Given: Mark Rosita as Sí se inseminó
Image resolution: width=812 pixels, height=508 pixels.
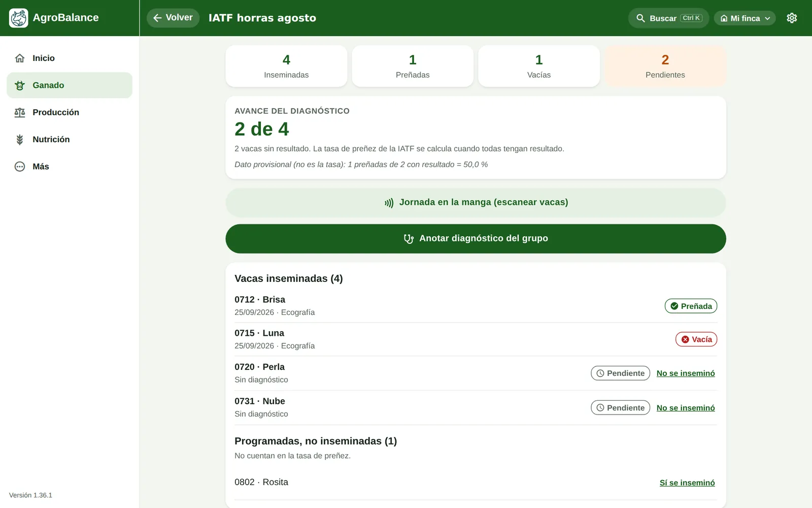Looking at the screenshot, I should click(687, 483).
